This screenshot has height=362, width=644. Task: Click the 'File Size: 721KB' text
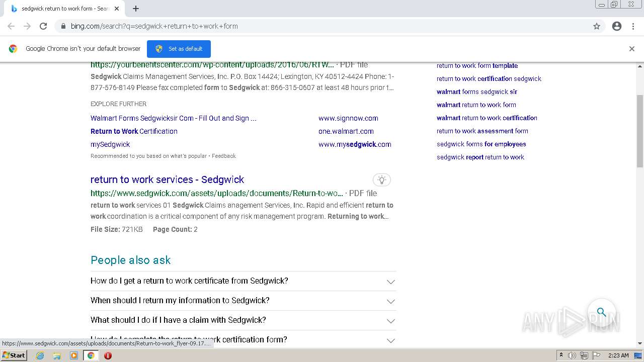tap(117, 229)
